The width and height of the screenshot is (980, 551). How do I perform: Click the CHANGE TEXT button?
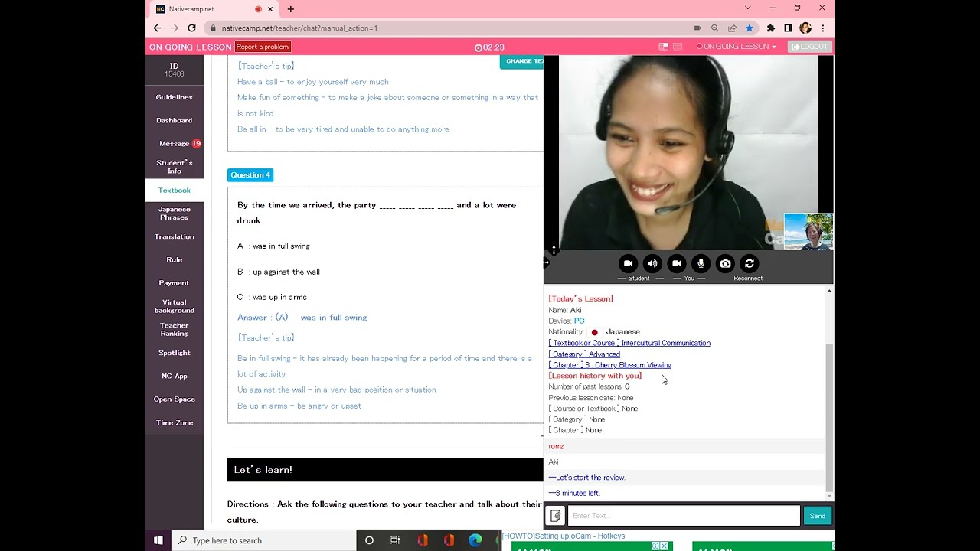tap(522, 61)
